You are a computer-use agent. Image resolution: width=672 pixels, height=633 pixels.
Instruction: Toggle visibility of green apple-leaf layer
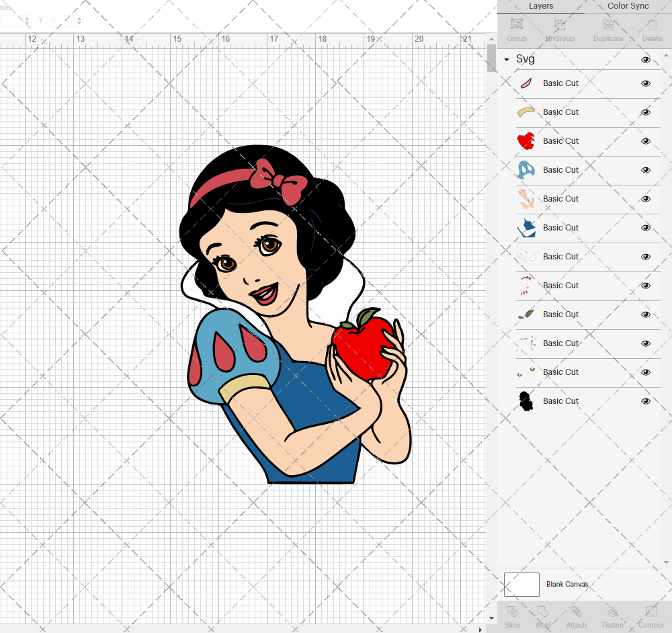(x=645, y=314)
